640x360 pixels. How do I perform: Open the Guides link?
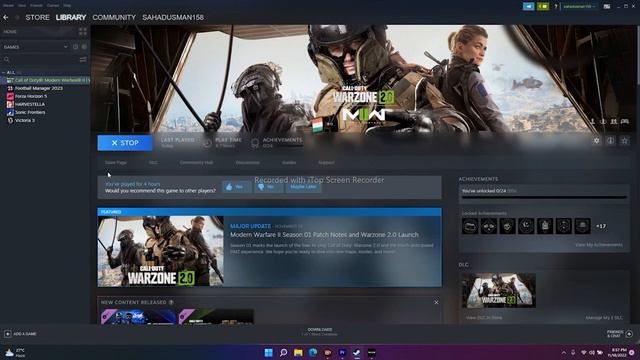(289, 162)
